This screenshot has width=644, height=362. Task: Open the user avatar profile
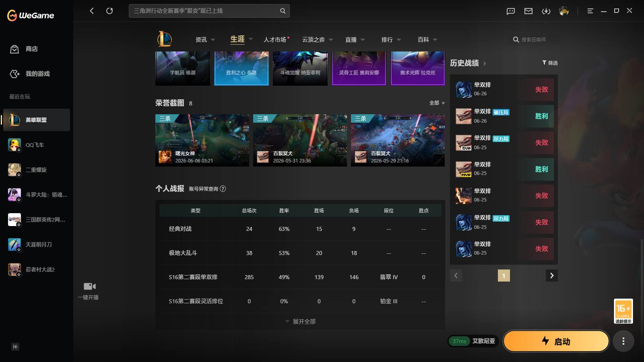[564, 11]
